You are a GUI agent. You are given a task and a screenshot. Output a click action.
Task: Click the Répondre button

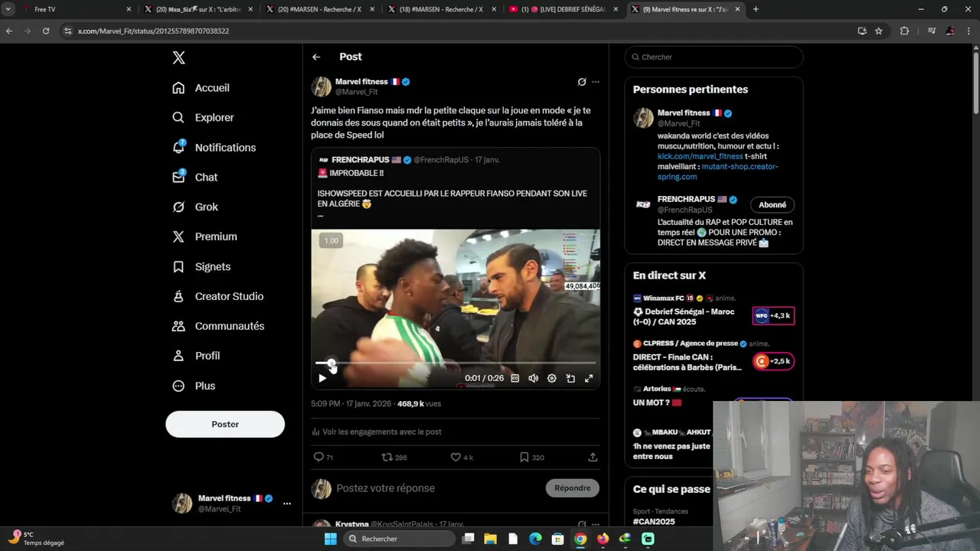(573, 488)
